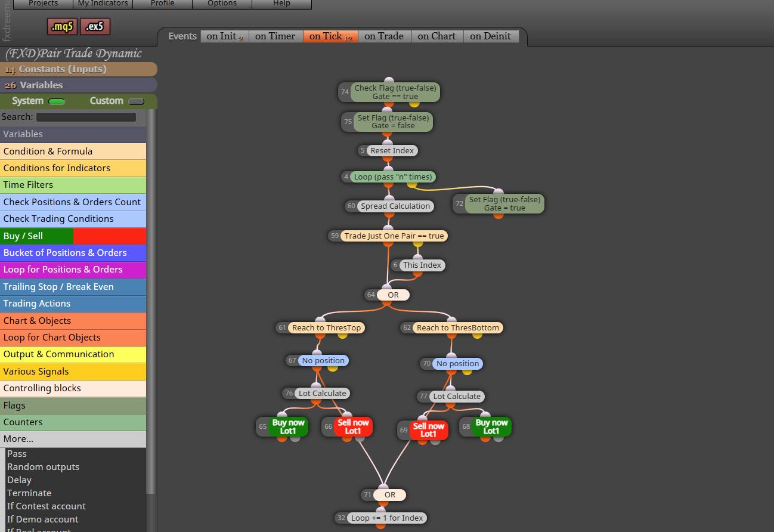
Task: Expand Conditions for Indicators category
Action: [x=73, y=168]
